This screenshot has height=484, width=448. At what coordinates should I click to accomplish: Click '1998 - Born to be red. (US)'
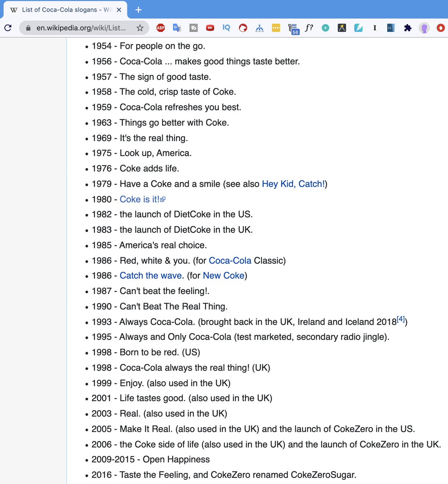pyautogui.click(x=146, y=352)
